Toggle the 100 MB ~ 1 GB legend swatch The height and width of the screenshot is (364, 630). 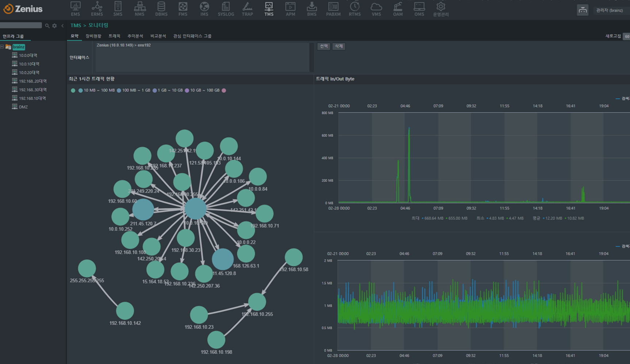[x=119, y=90]
